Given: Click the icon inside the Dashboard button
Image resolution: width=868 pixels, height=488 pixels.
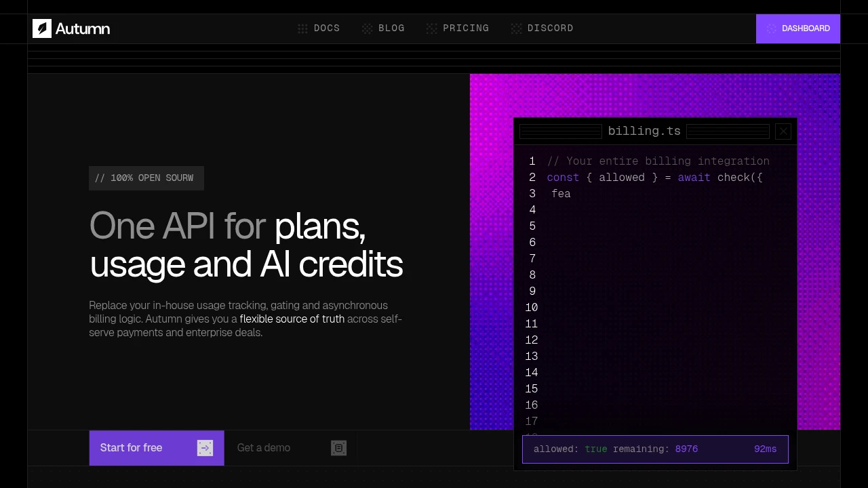Looking at the screenshot, I should [771, 28].
